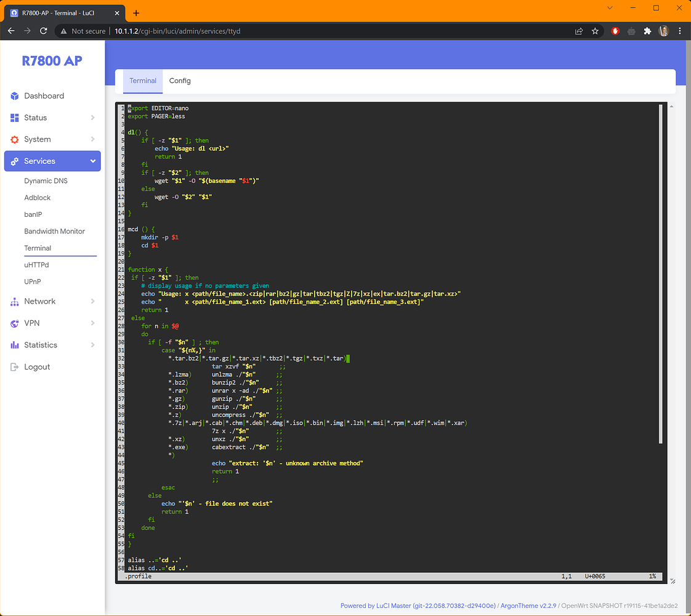Reload the page in the browser

pos(44,31)
